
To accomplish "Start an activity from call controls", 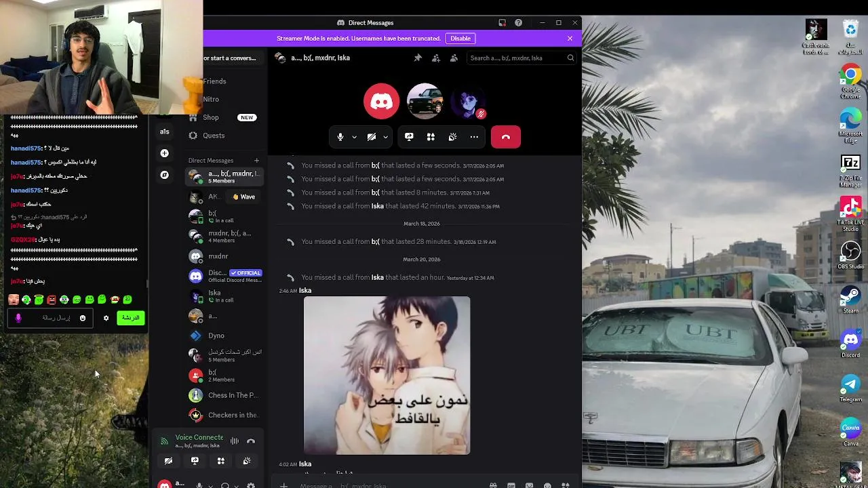I will pos(431,137).
